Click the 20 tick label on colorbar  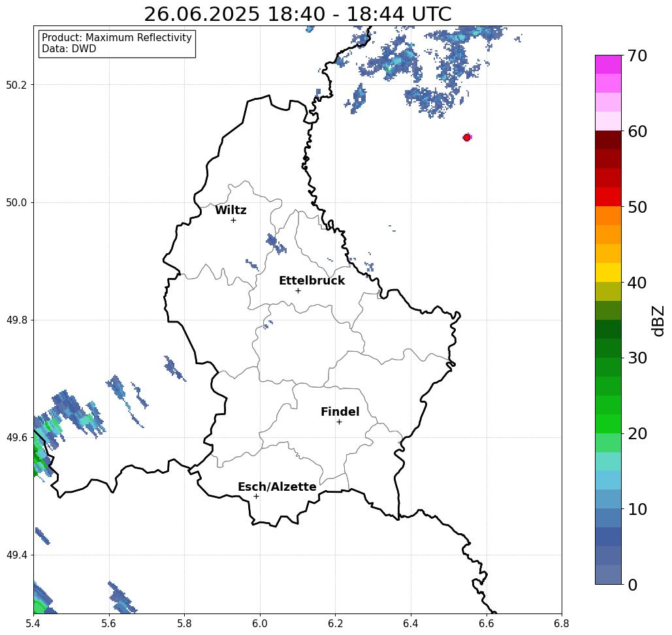[x=637, y=434]
